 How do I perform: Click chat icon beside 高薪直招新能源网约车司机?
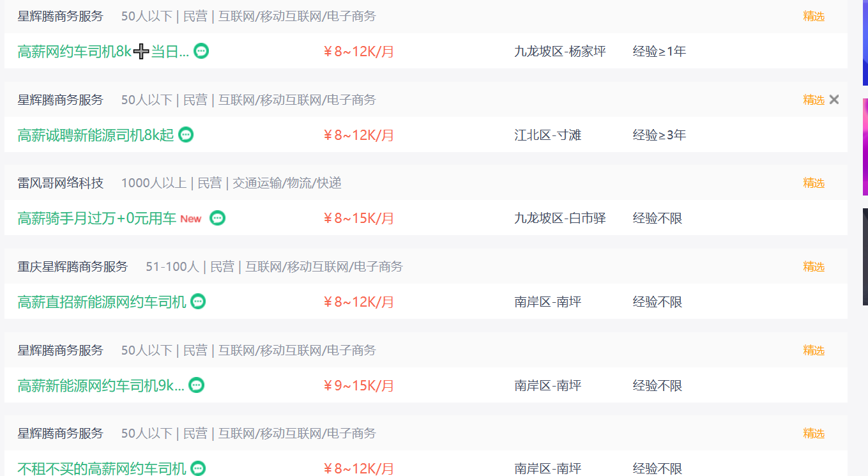pyautogui.click(x=198, y=302)
